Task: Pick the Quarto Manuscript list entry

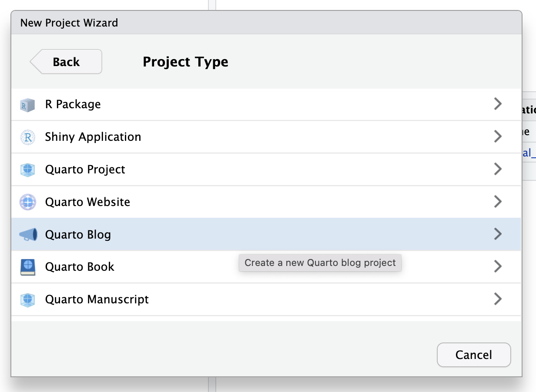Action: click(x=97, y=299)
